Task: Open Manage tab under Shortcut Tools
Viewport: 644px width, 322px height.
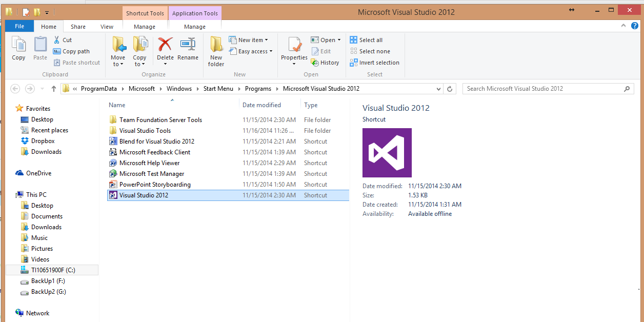Action: pyautogui.click(x=145, y=27)
